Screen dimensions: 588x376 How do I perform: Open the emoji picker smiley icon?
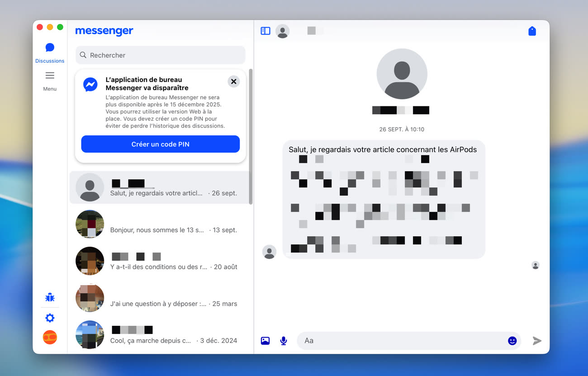[512, 341]
